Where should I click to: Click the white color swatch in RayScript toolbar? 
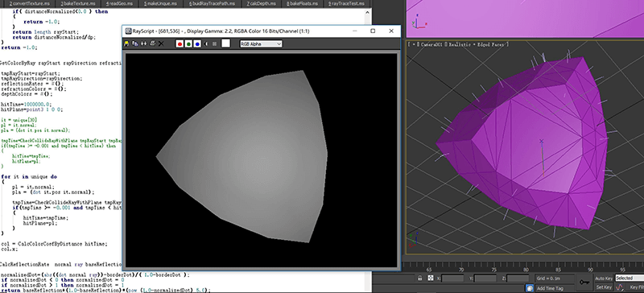click(225, 43)
